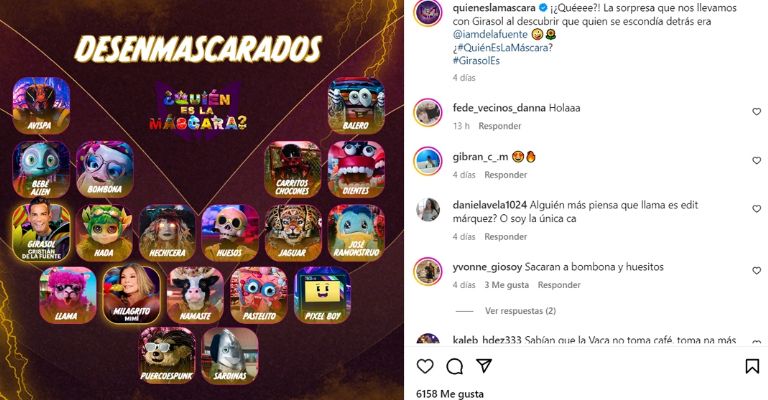The width and height of the screenshot is (768, 400).
Task: Like danielavela1024's comment heart
Action: pyautogui.click(x=757, y=209)
